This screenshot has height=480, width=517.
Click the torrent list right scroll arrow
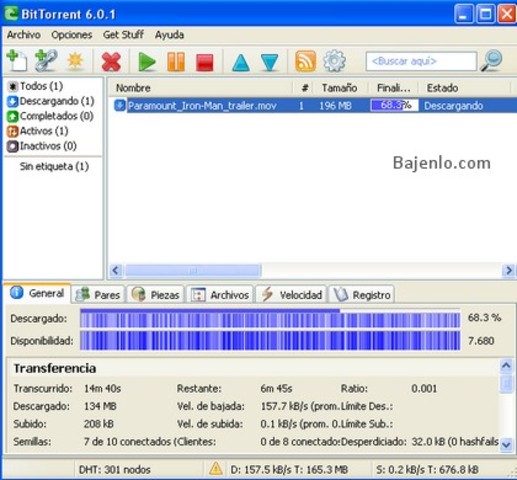pos(509,270)
